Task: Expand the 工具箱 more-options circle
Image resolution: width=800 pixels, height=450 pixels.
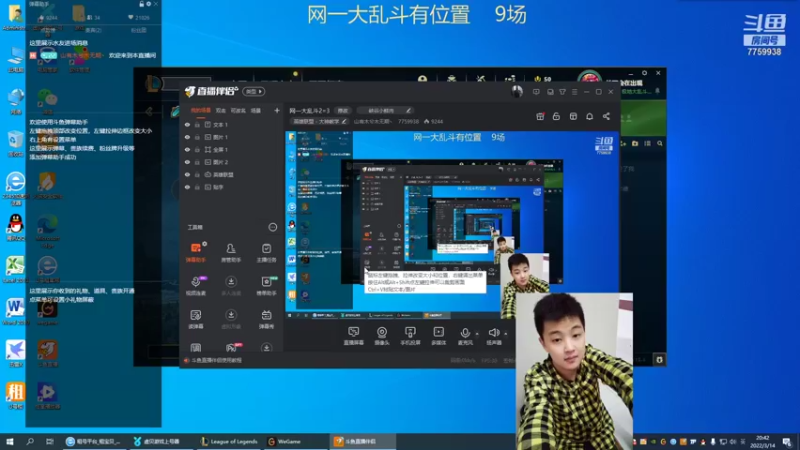Action: [272, 227]
